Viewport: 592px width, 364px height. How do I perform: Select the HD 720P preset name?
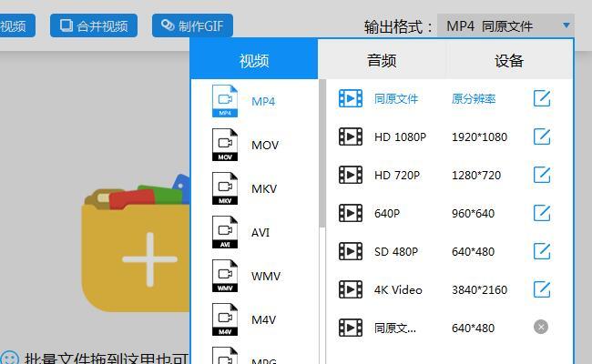click(397, 176)
